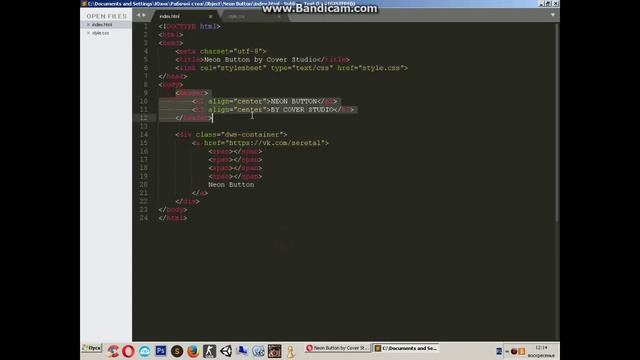
Task: Launch Sublime Text from the quick launch
Action: point(177,351)
